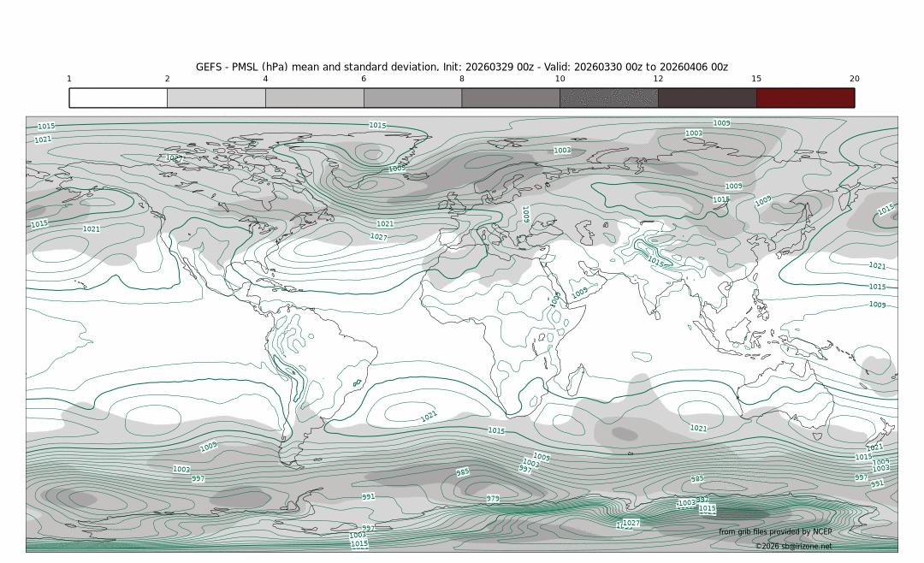Click the sb@irizone.net copyright text

[793, 546]
